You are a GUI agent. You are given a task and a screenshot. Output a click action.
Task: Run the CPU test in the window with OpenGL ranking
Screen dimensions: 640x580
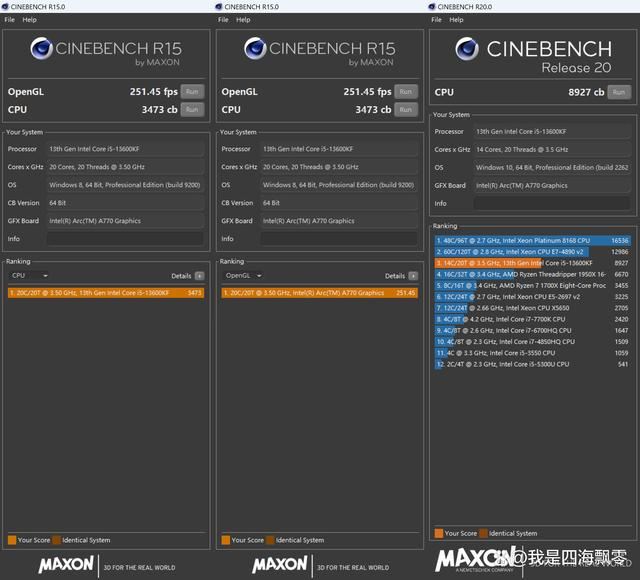[x=405, y=109]
